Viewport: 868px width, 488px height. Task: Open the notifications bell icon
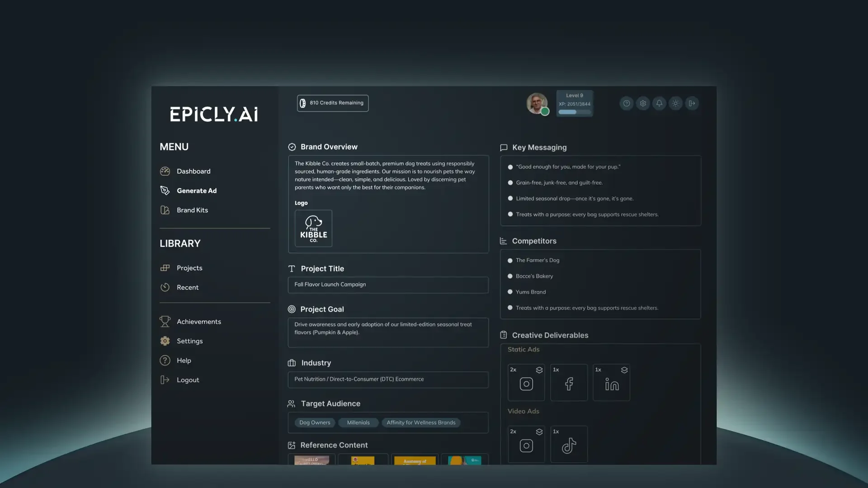pyautogui.click(x=659, y=103)
